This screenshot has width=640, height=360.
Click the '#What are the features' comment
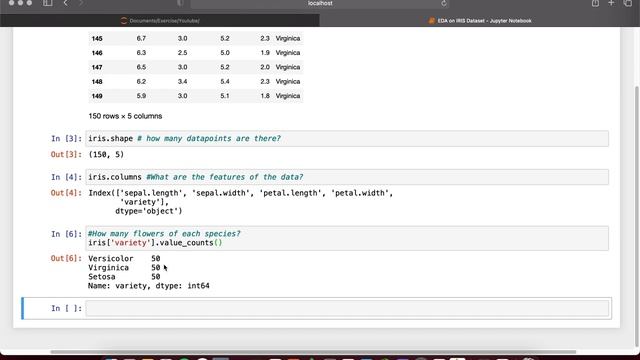coord(224,177)
